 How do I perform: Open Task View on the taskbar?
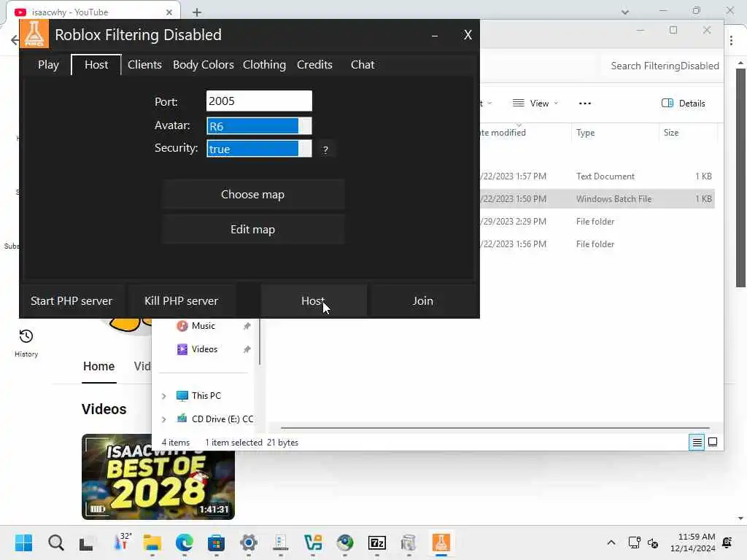pyautogui.click(x=87, y=542)
